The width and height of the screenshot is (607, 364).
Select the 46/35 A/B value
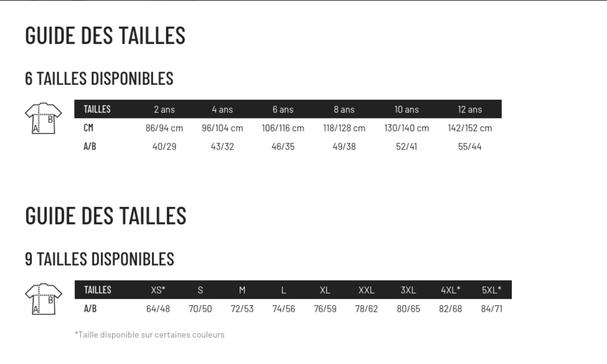(x=283, y=146)
